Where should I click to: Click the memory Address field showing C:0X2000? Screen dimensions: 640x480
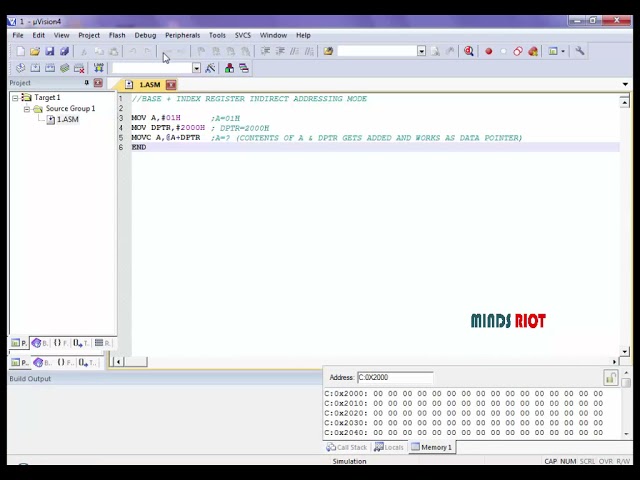395,378
